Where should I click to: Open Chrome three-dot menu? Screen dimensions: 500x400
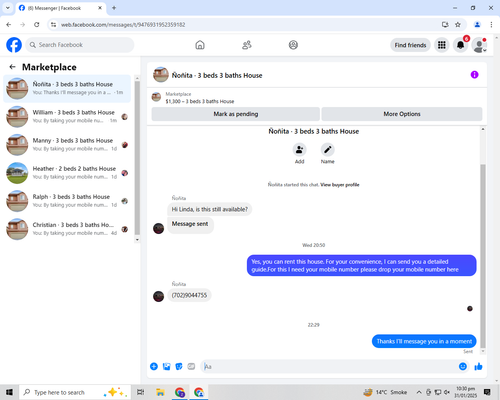click(x=491, y=25)
